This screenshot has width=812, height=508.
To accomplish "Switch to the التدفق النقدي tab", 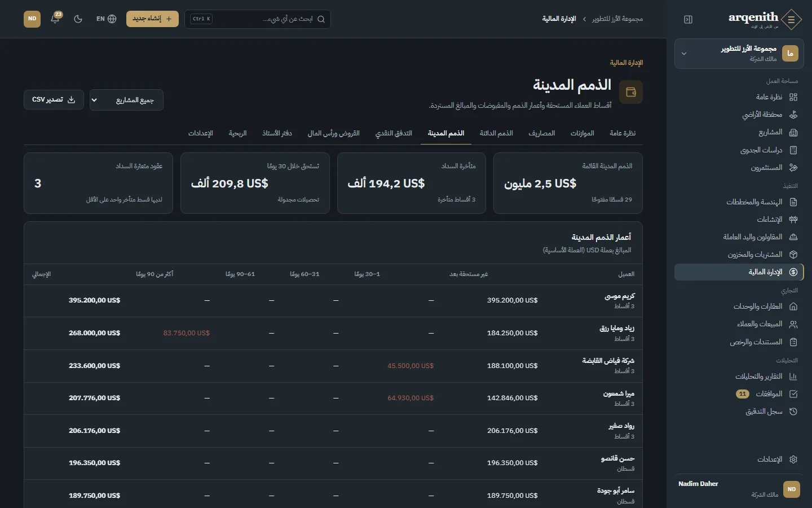I will [394, 133].
